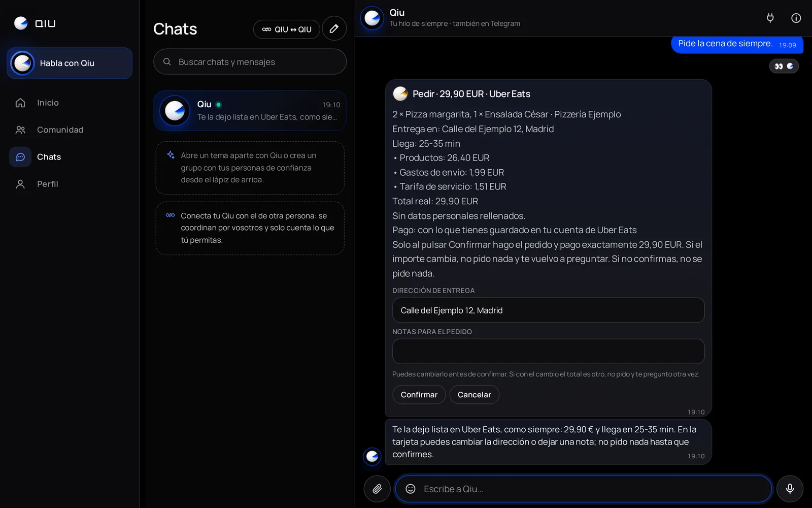Click the Llega: 25-35 min line
Viewport: 812px width, 508px height.
[426, 144]
